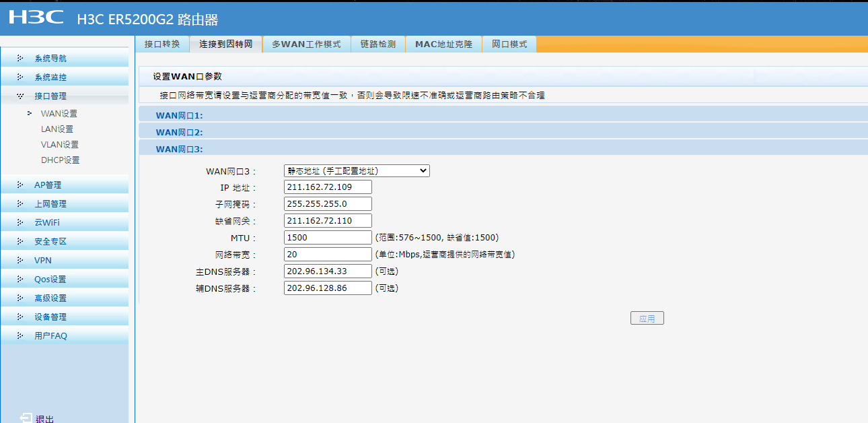Image resolution: width=868 pixels, height=423 pixels.
Task: Expand the 设备管理 menu
Action: (65, 317)
